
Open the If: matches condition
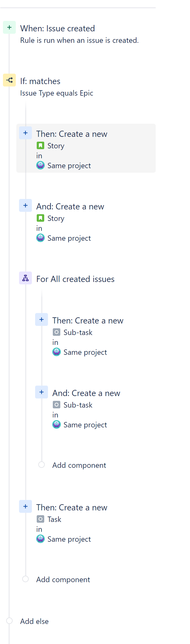[40, 81]
